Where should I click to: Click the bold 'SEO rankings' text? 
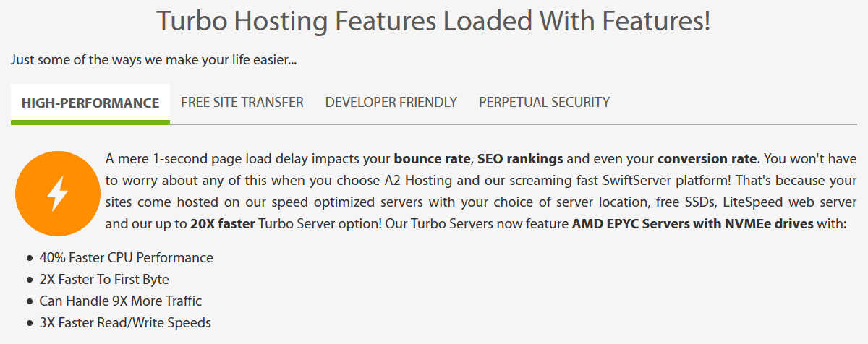click(521, 158)
